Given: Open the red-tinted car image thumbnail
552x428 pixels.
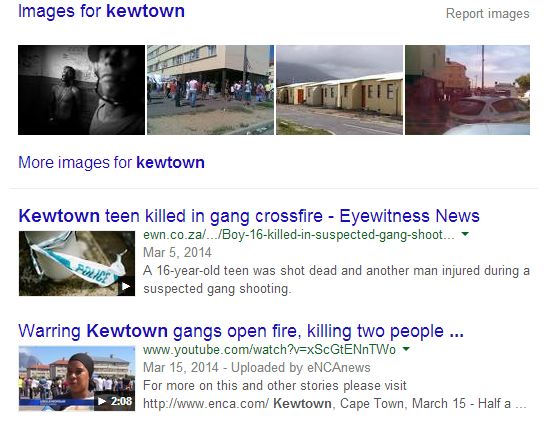Looking at the screenshot, I should pos(468,90).
